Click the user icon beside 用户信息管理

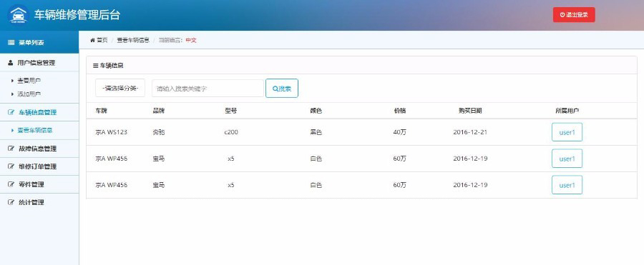click(11, 63)
